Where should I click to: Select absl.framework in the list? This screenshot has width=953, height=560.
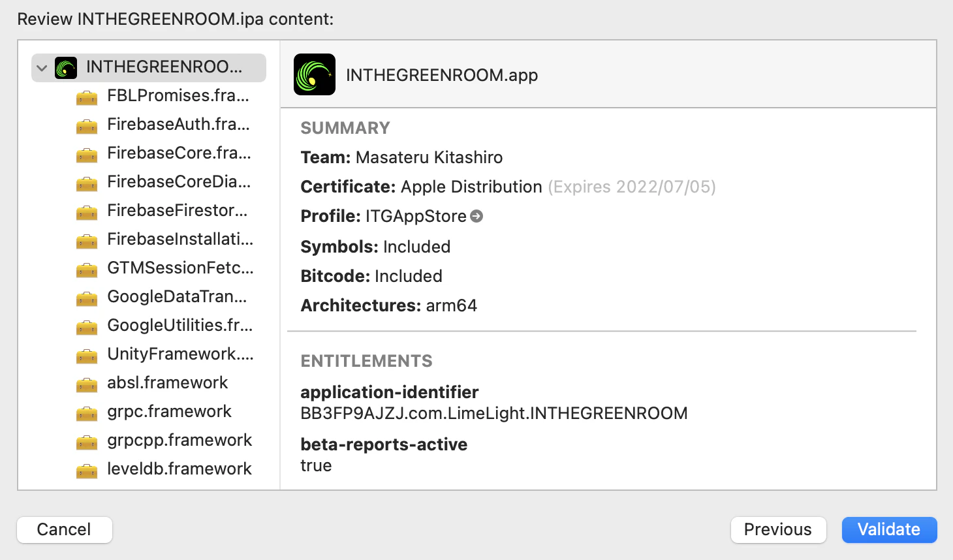click(168, 382)
